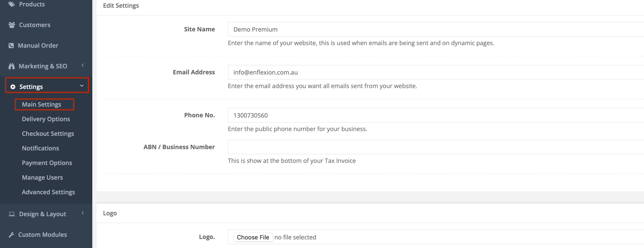Click the Marketing & SEO binoculars icon
The image size is (644, 248).
click(x=12, y=66)
